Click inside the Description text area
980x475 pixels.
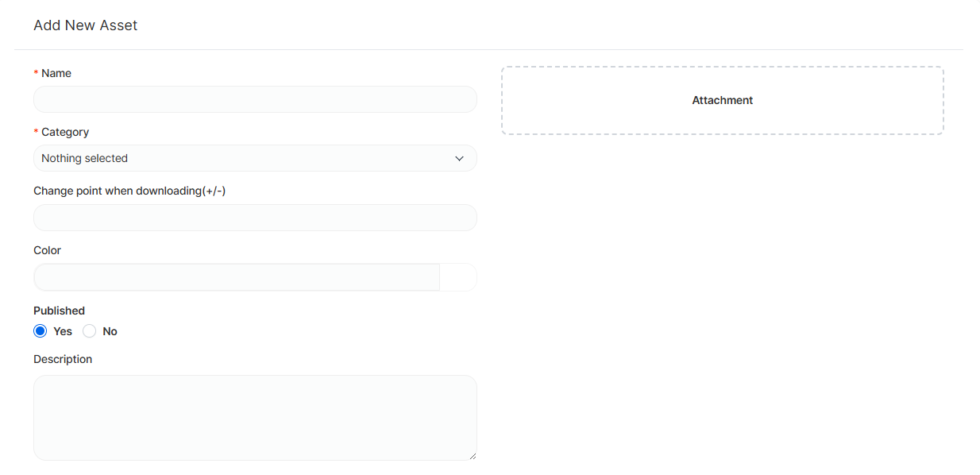pyautogui.click(x=255, y=417)
